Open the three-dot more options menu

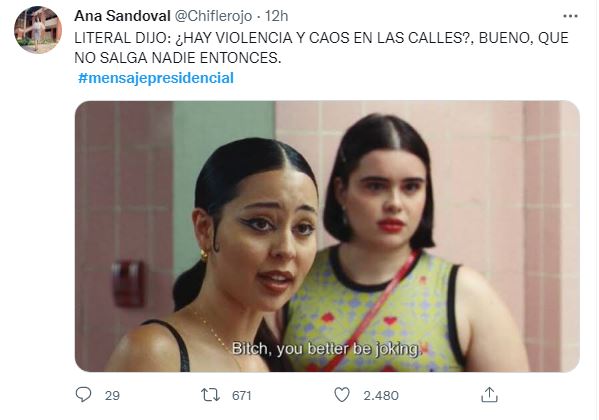[570, 16]
